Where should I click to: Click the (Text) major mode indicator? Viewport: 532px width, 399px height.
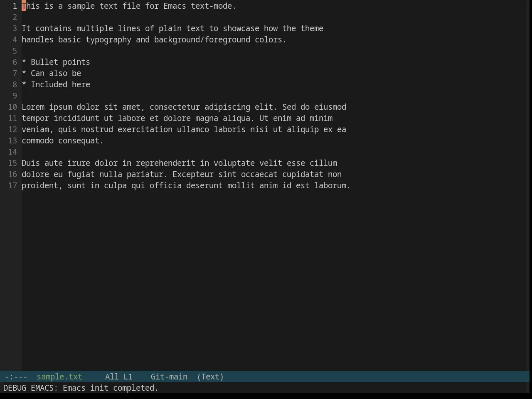pos(210,377)
